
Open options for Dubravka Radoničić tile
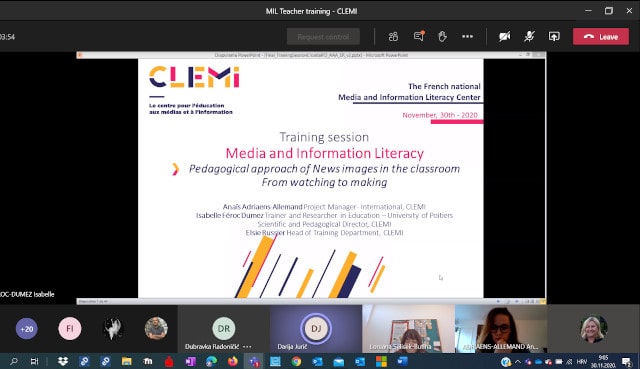pos(247,347)
